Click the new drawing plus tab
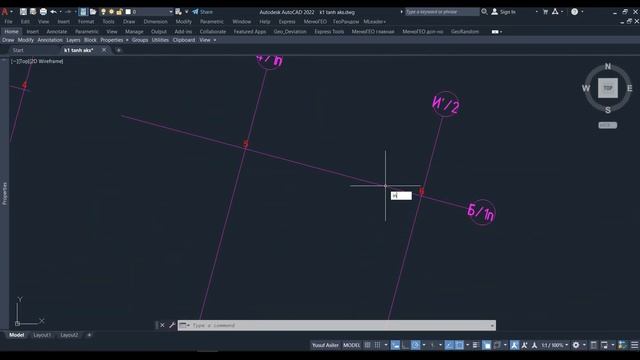This screenshot has width=640, height=360. point(119,50)
